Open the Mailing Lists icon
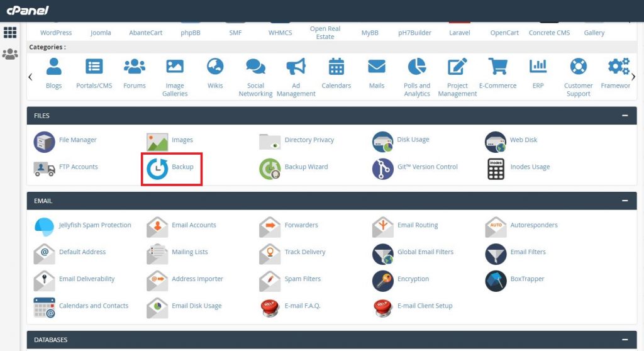The image size is (644, 351). 157,254
